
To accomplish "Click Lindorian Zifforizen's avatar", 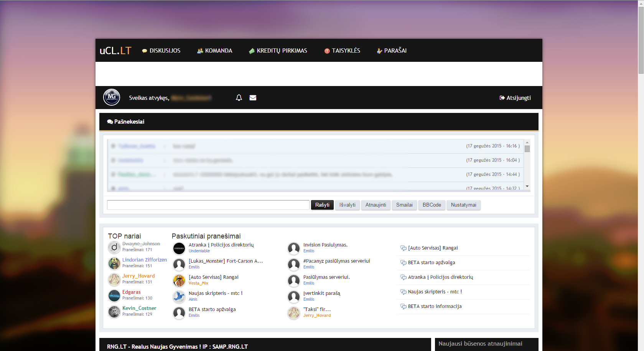I will pos(114,263).
